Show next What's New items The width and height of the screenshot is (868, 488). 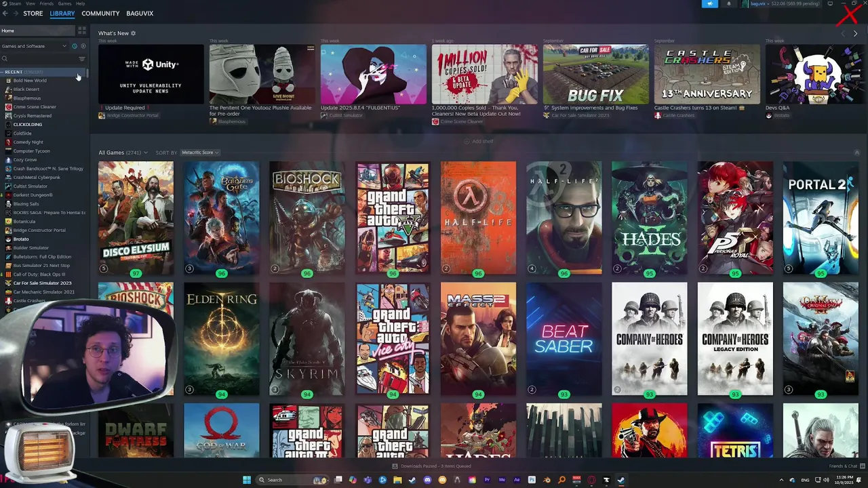855,33
